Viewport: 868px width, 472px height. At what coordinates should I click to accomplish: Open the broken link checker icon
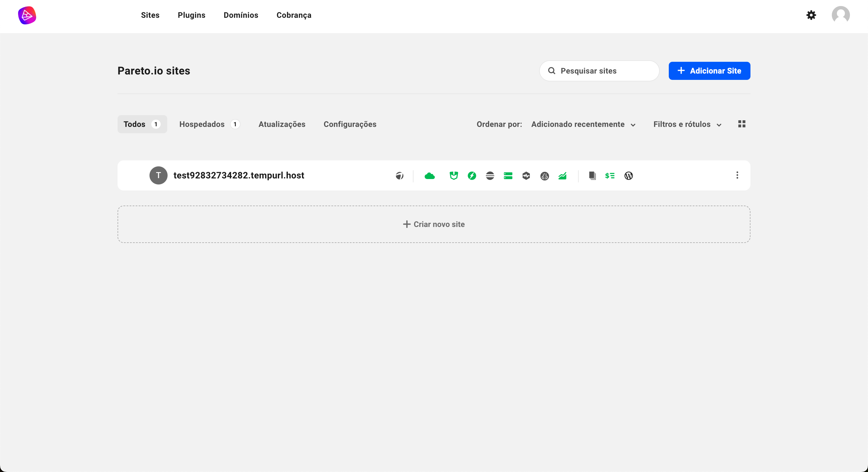(x=545, y=175)
